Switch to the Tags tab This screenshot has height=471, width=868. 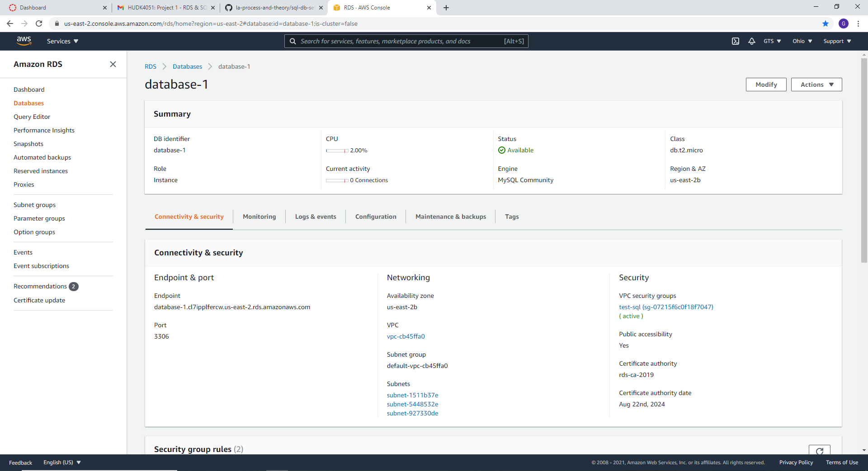[512, 217]
